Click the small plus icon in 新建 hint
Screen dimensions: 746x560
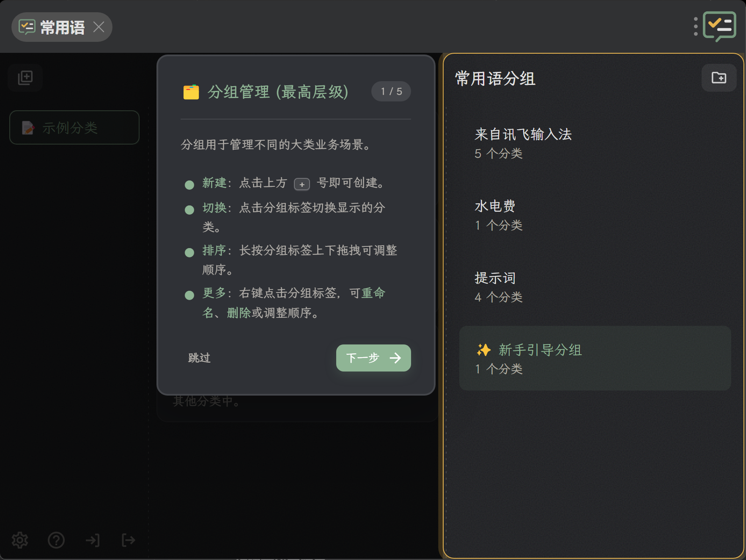(302, 184)
